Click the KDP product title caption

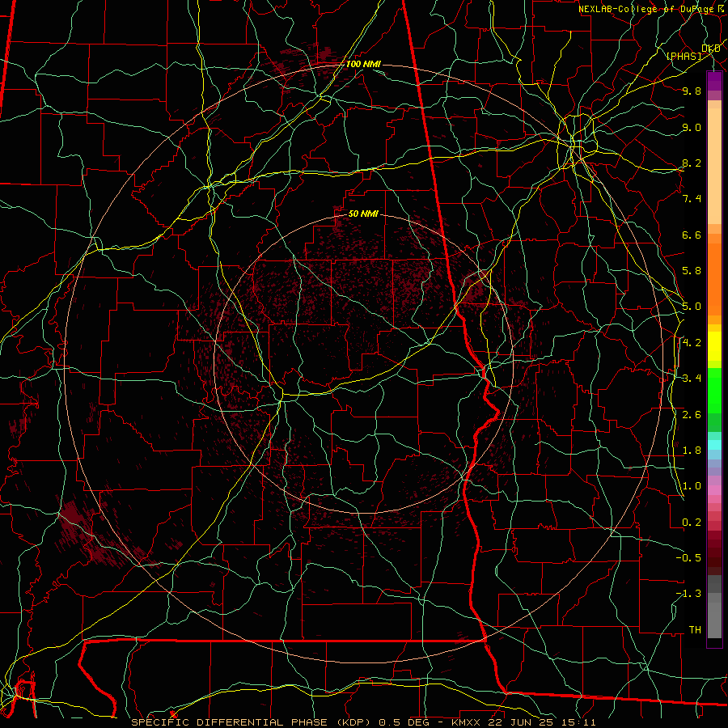coord(363,722)
